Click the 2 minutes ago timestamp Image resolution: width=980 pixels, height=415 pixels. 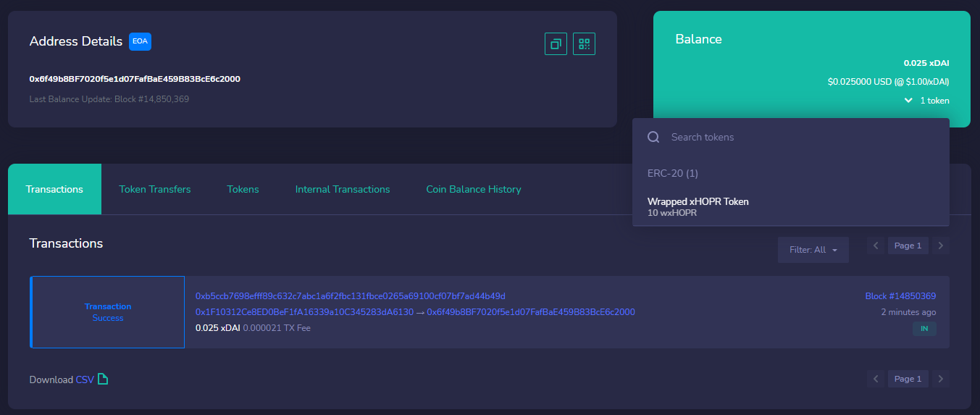[x=908, y=312]
